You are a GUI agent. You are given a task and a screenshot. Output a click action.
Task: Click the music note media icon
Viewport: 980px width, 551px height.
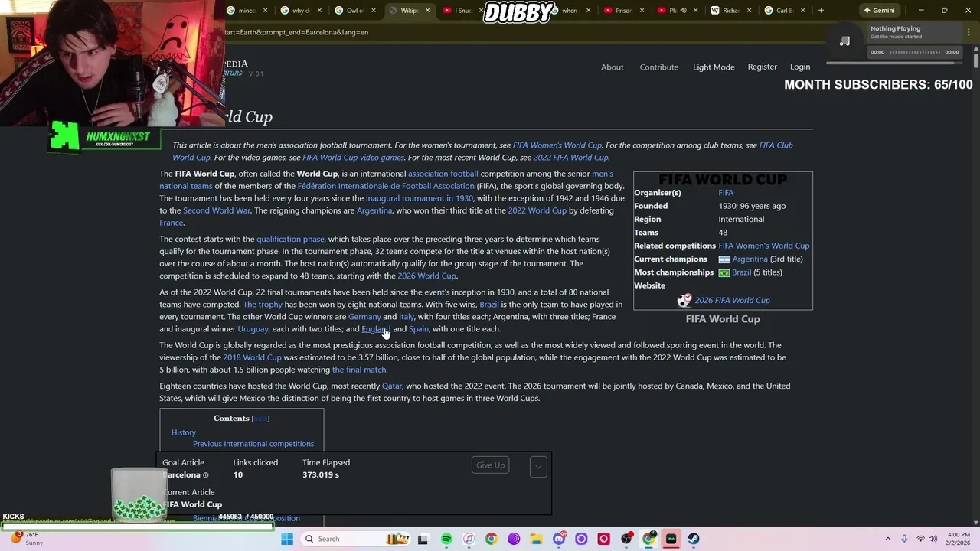click(x=844, y=41)
